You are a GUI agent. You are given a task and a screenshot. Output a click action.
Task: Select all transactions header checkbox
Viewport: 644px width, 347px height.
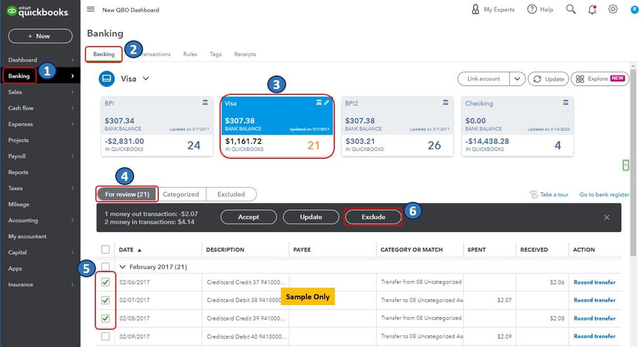[x=106, y=250]
